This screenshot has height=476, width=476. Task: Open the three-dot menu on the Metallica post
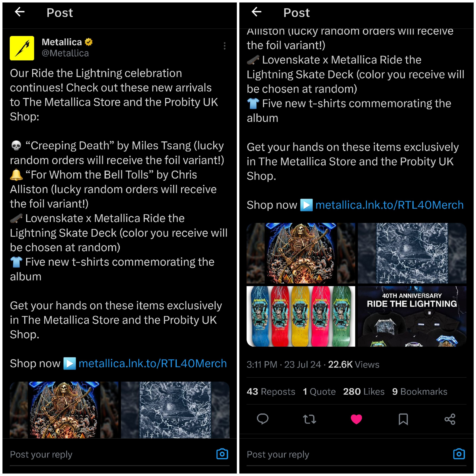pyautogui.click(x=224, y=46)
